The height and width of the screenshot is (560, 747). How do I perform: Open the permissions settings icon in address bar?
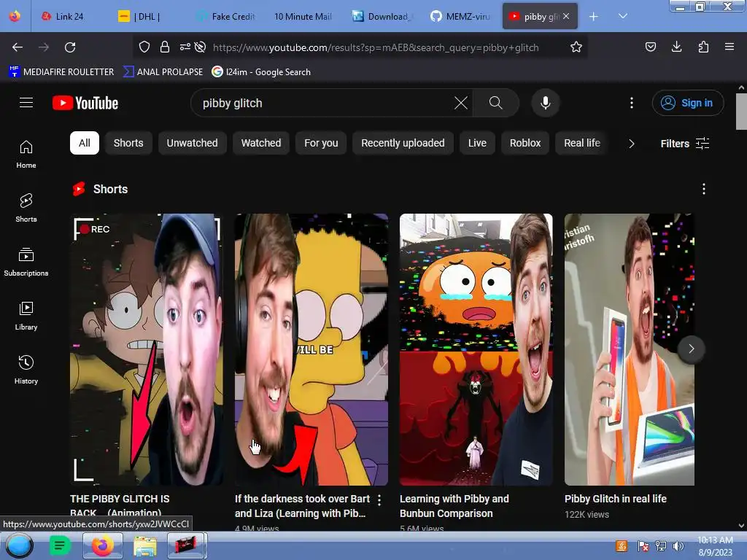[185, 47]
